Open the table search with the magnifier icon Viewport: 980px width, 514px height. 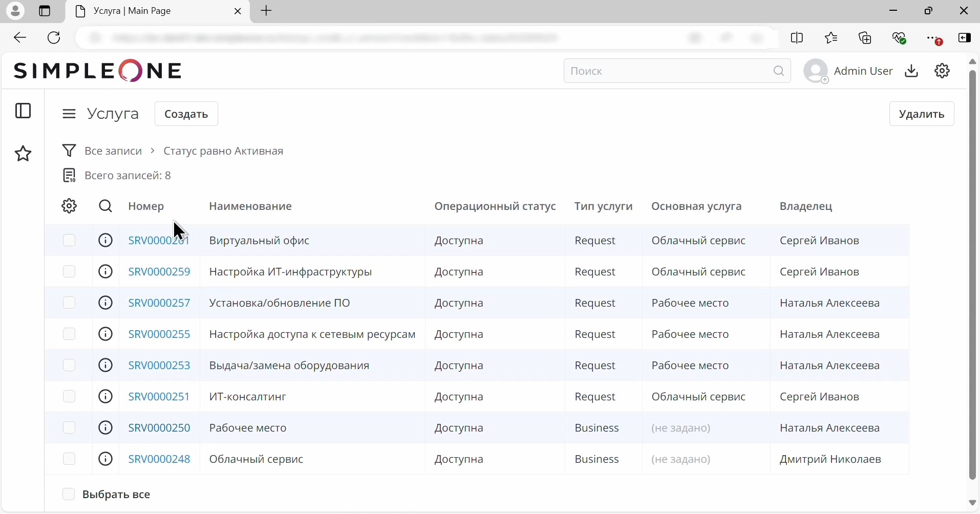105,206
